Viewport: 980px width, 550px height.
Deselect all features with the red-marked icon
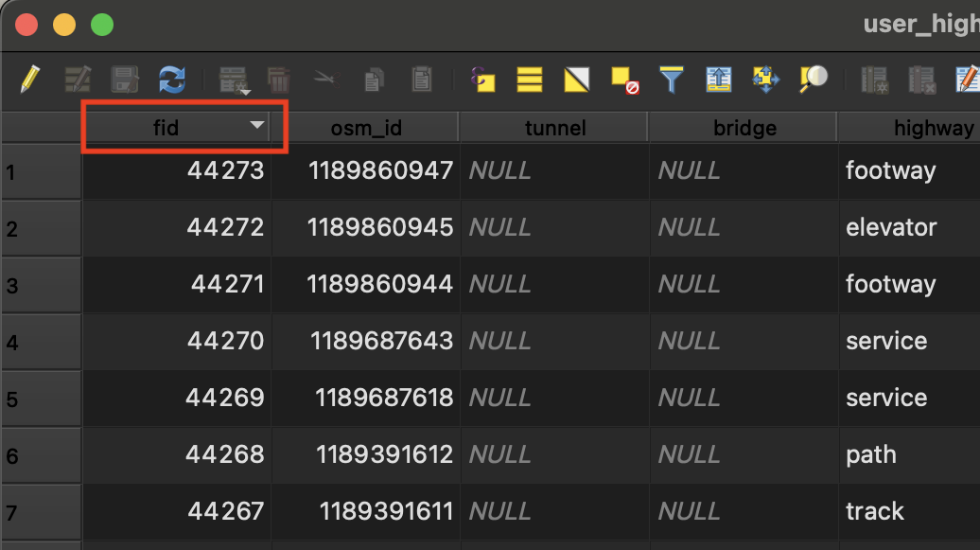click(x=623, y=80)
